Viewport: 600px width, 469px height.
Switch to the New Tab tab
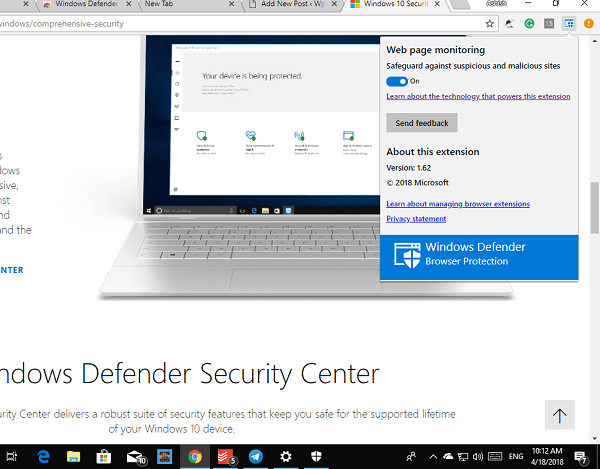(184, 4)
